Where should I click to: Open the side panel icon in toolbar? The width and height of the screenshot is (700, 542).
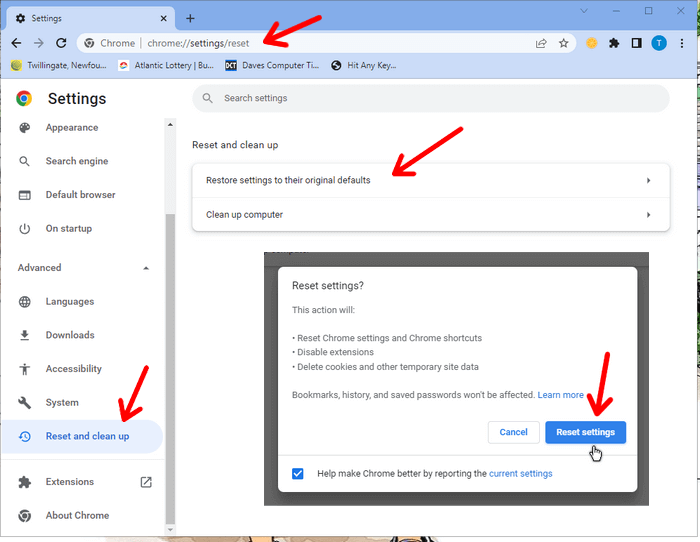[637, 43]
